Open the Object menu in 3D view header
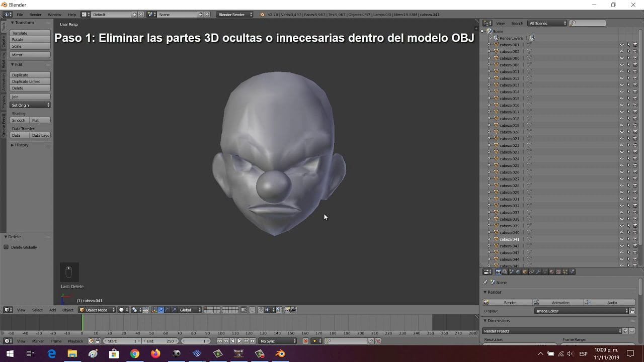Image resolution: width=644 pixels, height=362 pixels. tap(68, 310)
